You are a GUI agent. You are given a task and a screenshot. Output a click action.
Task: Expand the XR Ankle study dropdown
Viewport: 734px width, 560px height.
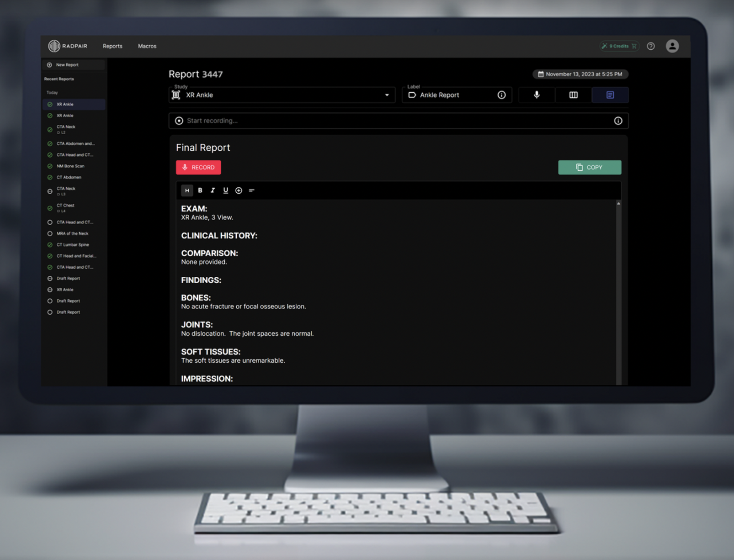click(x=387, y=95)
